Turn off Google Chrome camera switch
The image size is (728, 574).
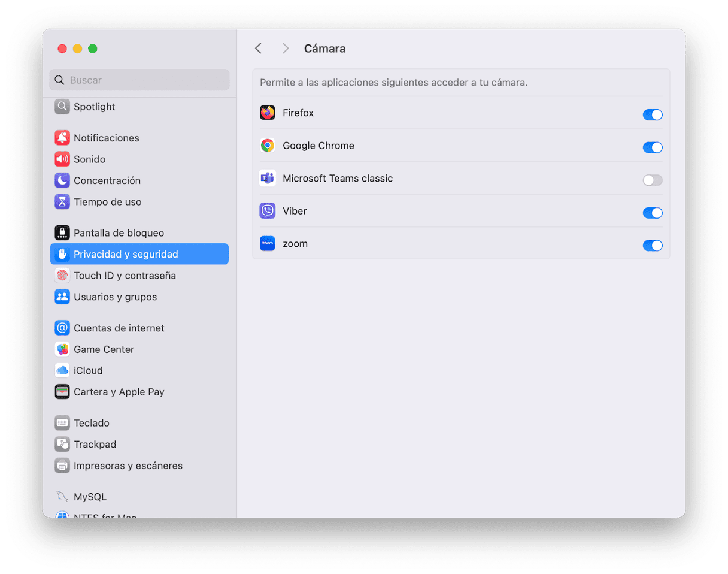click(653, 147)
